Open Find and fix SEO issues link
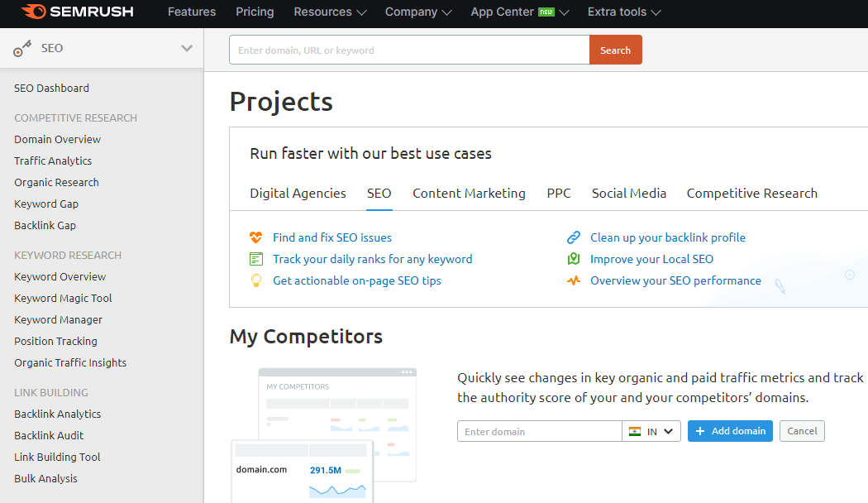Screen dimensions: 868x503 point(332,237)
